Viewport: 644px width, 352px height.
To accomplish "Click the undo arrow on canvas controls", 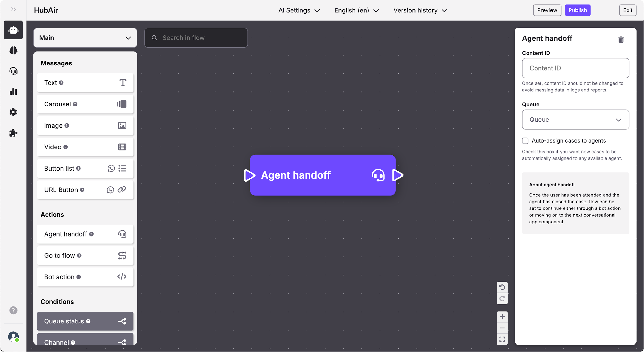I will point(502,287).
